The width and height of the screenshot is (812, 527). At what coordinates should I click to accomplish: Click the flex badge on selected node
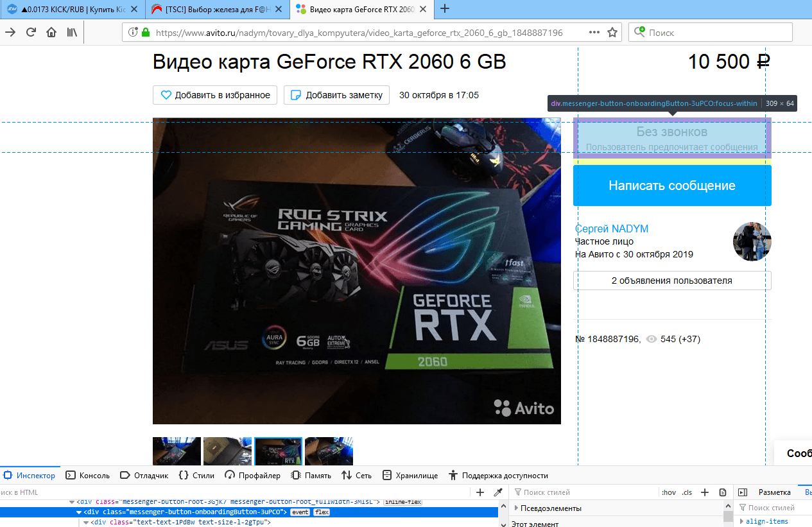322,512
